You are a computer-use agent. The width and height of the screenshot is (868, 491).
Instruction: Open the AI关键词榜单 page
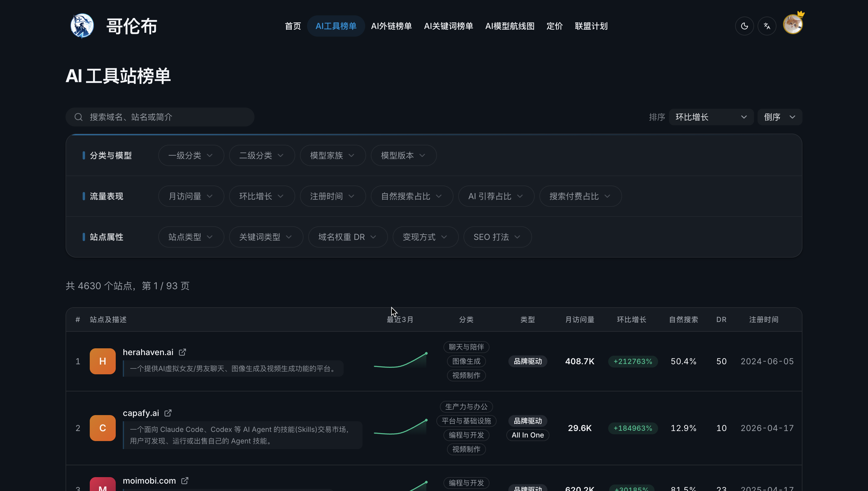click(448, 26)
